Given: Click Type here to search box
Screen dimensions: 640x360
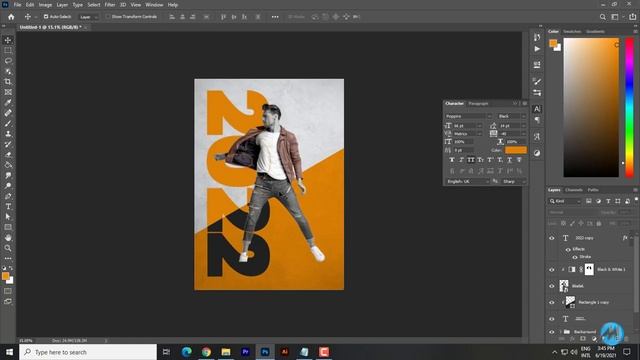Looking at the screenshot, I should (x=88, y=352).
